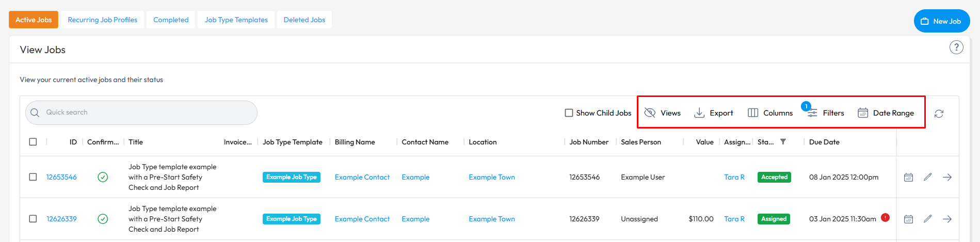Click Example Job Type tag for job 12626339
The height and width of the screenshot is (242, 980).
click(x=292, y=219)
